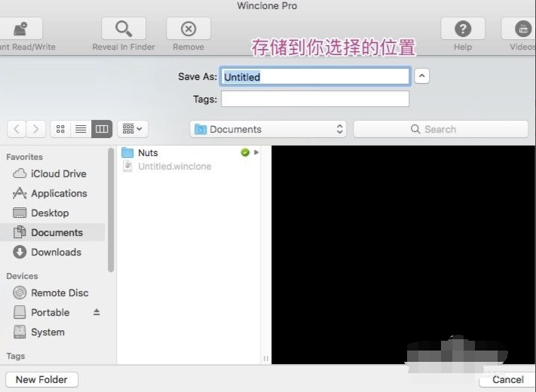This screenshot has width=536, height=392.
Task: Click the Remote Disc icon
Action: coord(20,293)
